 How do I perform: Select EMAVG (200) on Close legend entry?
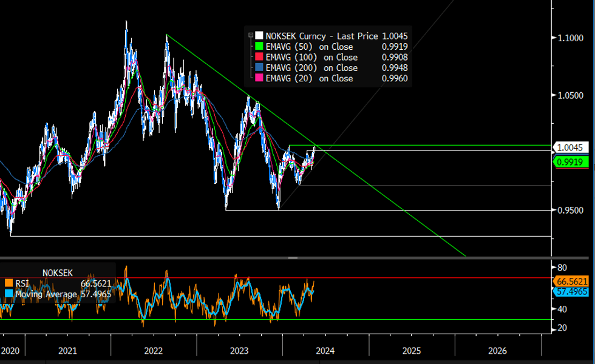tap(311, 68)
